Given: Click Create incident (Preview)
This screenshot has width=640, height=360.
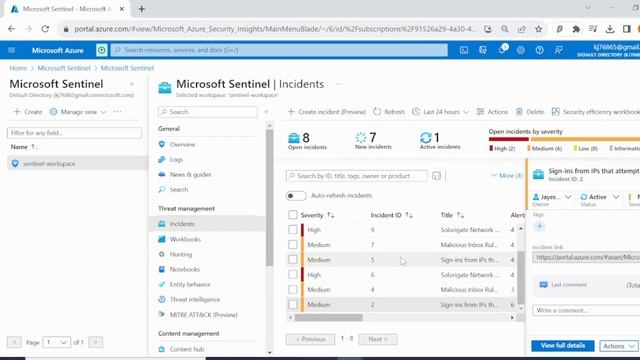Looking at the screenshot, I should 327,112.
